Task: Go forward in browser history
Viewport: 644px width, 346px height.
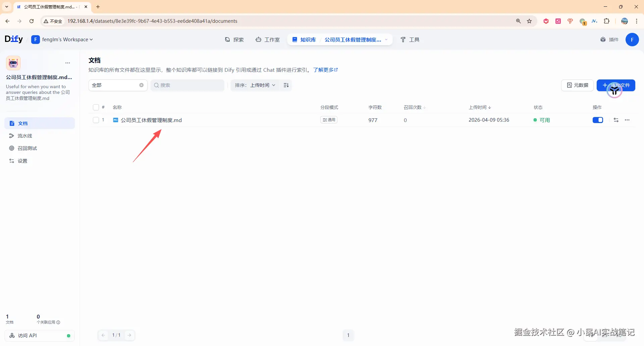Action: point(19,21)
